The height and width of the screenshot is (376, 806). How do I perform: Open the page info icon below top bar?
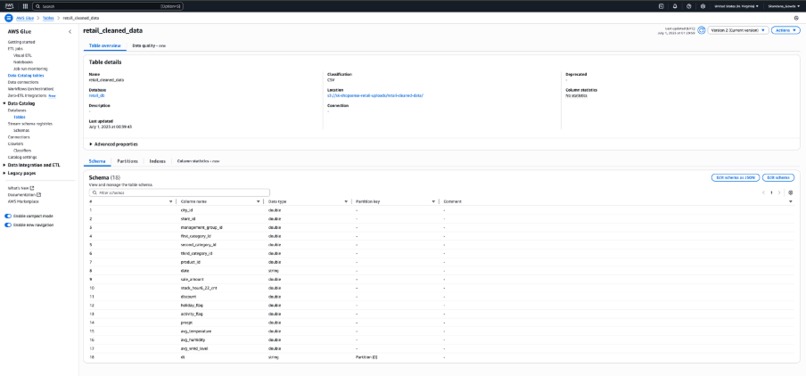[796, 18]
